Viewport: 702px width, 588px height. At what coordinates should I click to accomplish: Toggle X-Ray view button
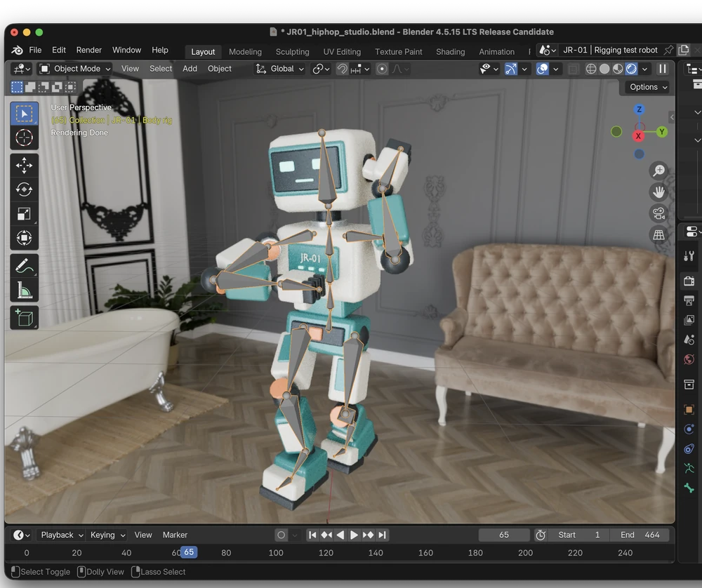(x=573, y=69)
